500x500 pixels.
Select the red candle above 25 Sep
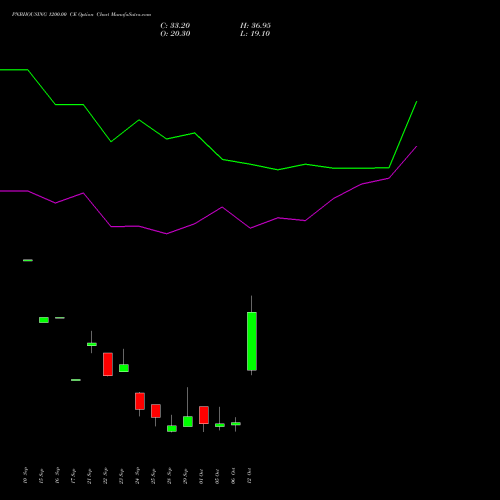(156, 411)
